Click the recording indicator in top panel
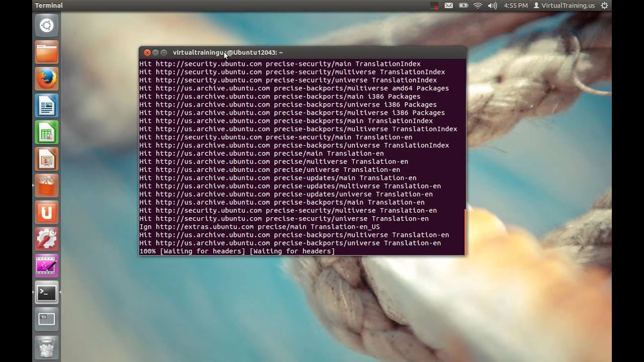 click(434, 6)
